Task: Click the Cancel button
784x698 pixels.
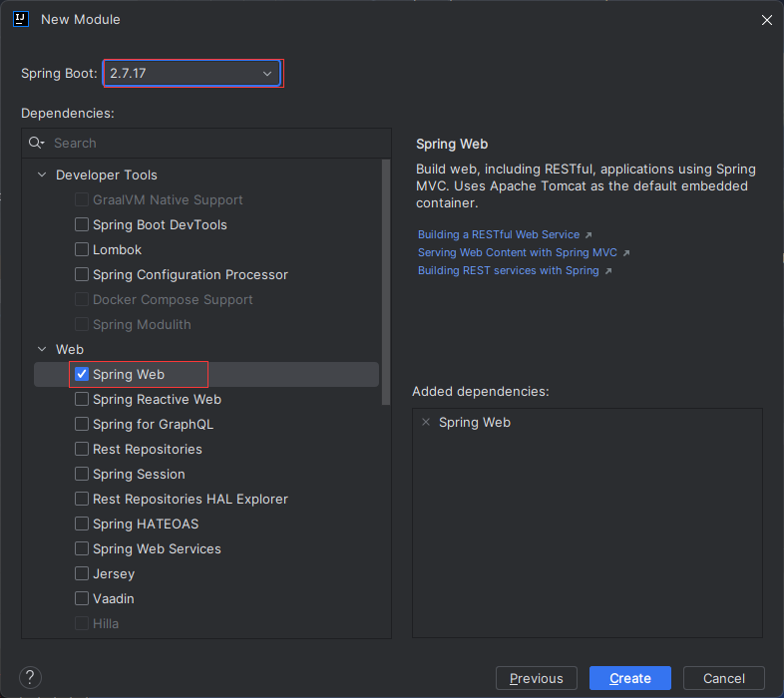Action: 723,678
